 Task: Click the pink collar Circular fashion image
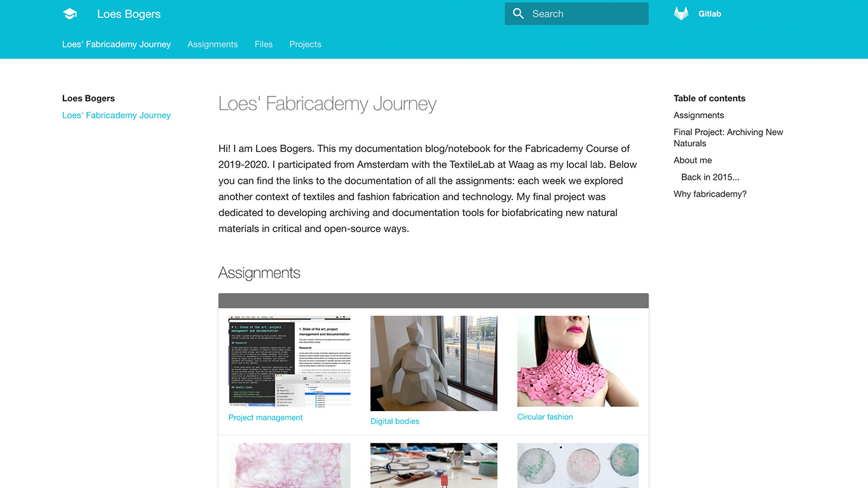tap(578, 361)
